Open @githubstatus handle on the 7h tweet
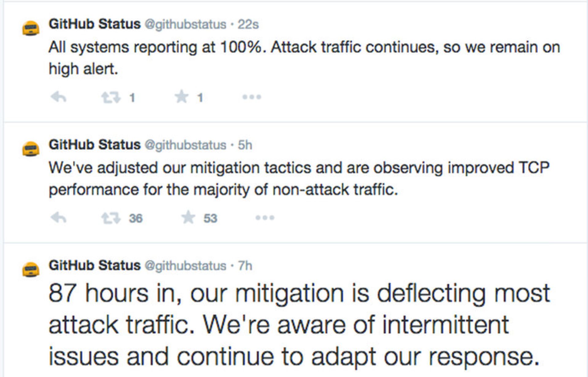The image size is (588, 377). (x=185, y=266)
